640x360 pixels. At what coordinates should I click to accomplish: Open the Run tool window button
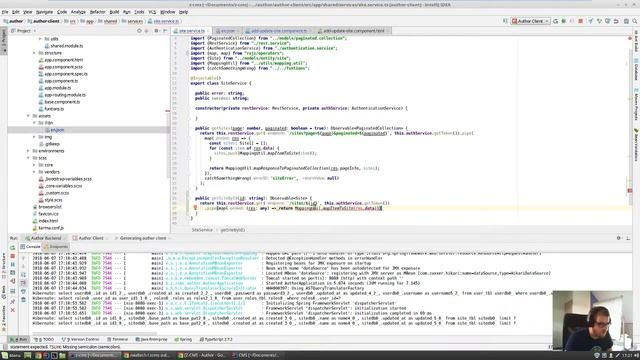click(20, 339)
